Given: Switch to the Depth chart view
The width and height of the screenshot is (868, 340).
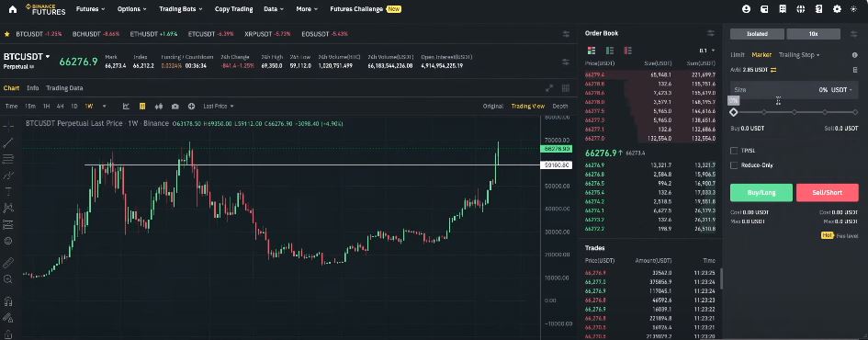Looking at the screenshot, I should [x=560, y=107].
